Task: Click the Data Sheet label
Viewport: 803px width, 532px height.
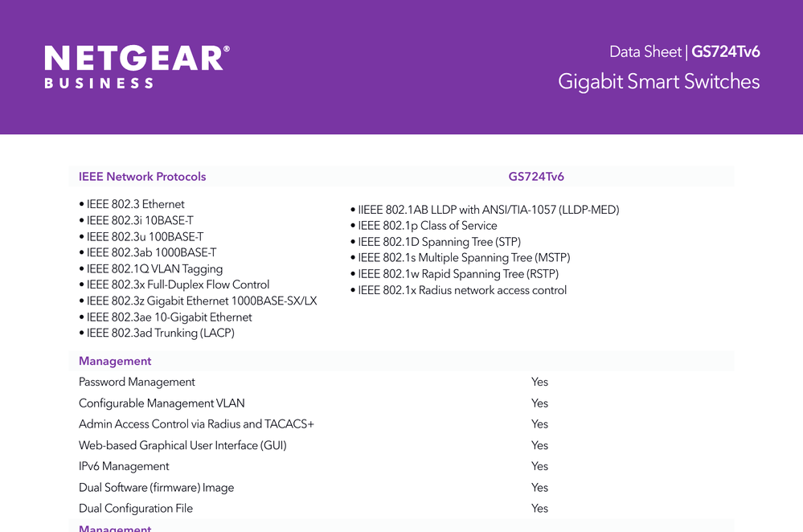Action: pyautogui.click(x=645, y=52)
